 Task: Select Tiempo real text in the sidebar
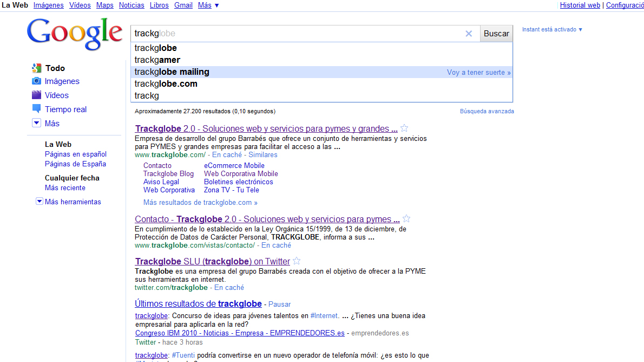tap(65, 109)
